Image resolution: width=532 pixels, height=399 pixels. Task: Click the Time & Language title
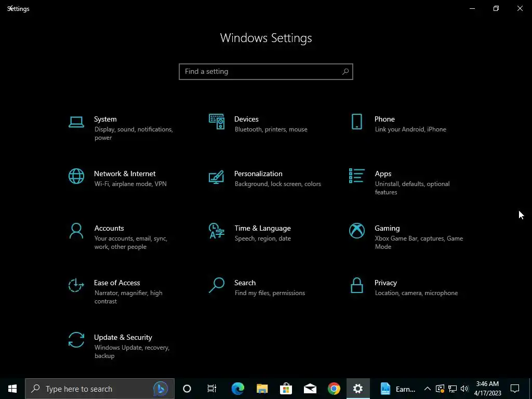coord(262,229)
